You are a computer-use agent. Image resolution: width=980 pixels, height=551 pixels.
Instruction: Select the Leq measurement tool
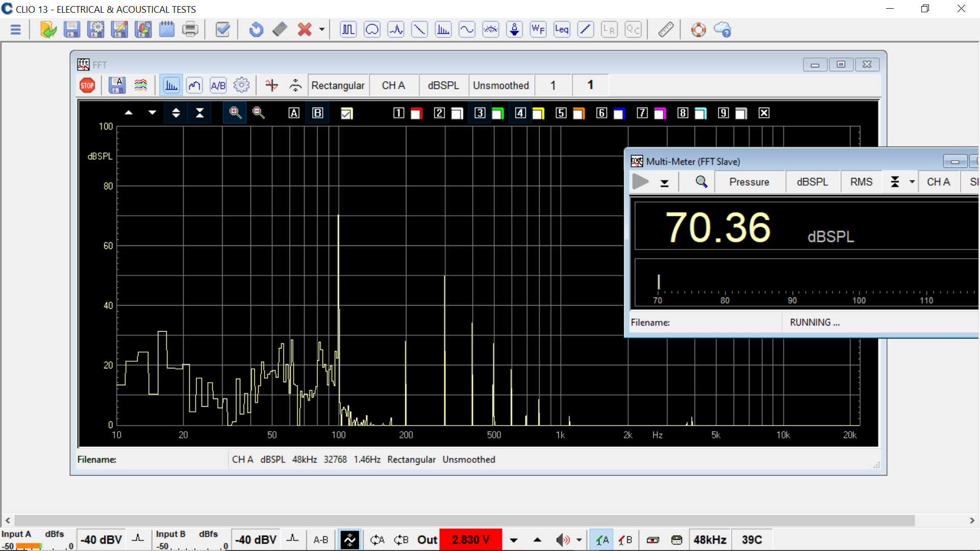pos(561,29)
